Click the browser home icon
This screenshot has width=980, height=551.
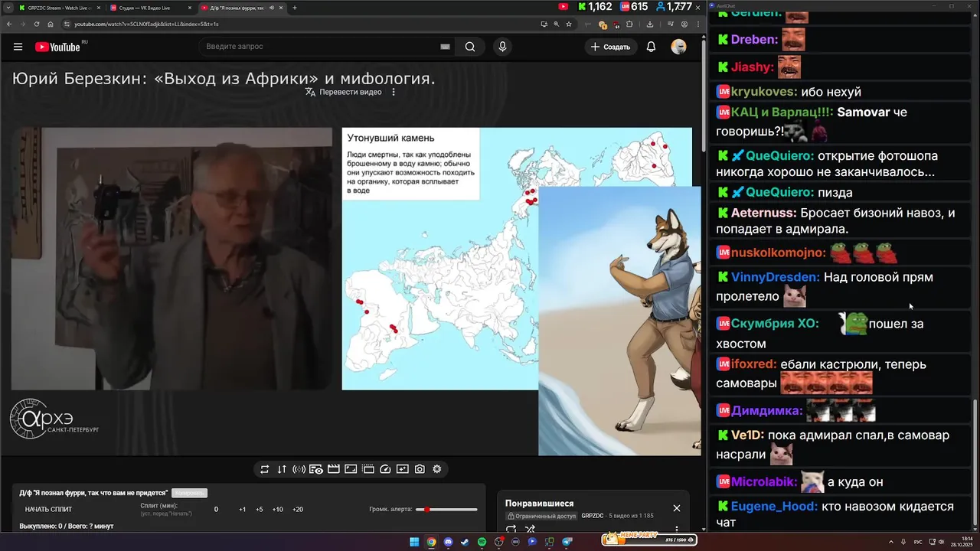(50, 24)
